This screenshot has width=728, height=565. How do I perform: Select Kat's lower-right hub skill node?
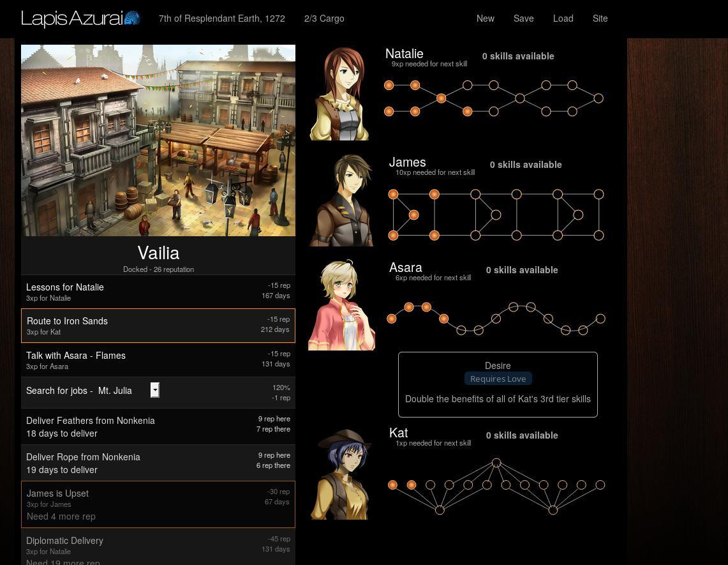click(x=553, y=510)
